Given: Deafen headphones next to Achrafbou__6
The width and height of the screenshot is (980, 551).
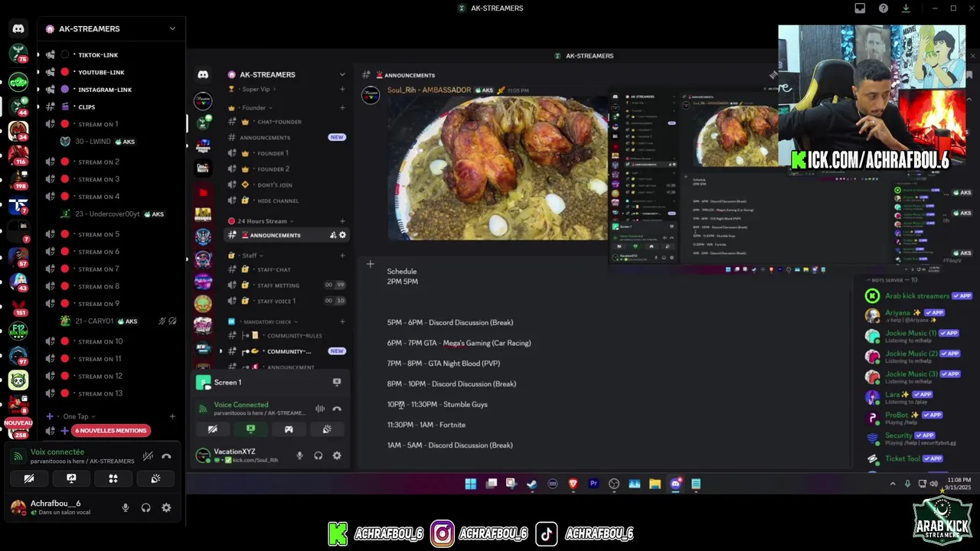Looking at the screenshot, I should pos(145,507).
